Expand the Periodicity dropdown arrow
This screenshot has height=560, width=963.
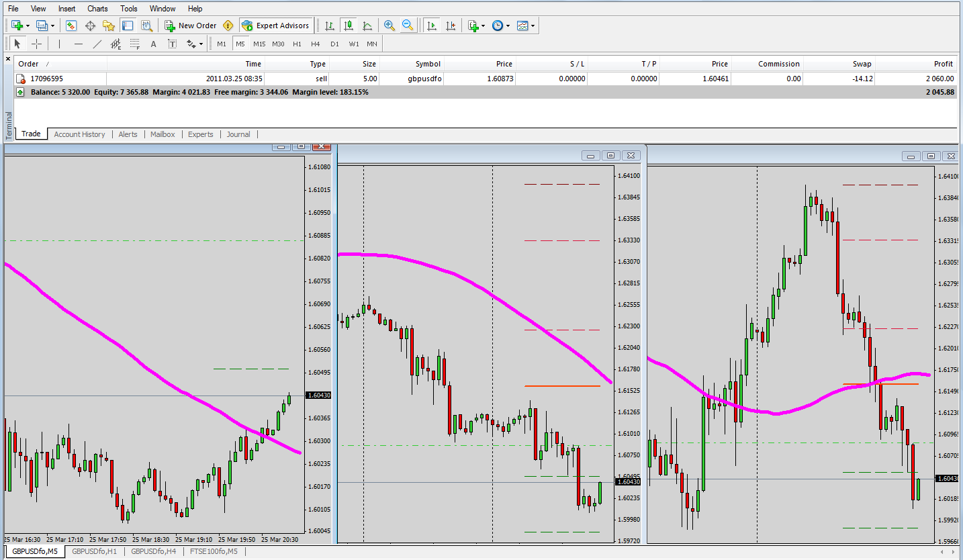coord(508,26)
